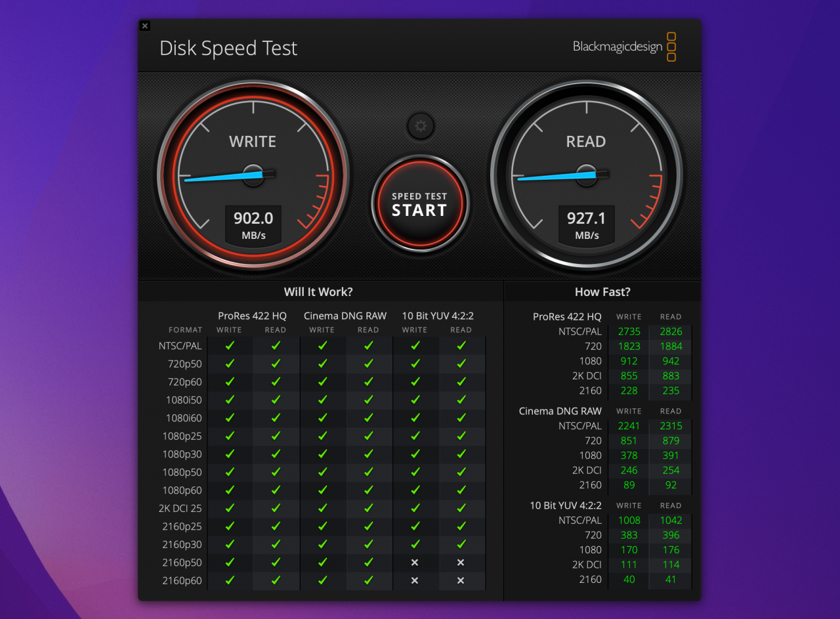Click the 2160p50 10 Bit YUV read cross
Screen dimensions: 840x619
click(461, 563)
